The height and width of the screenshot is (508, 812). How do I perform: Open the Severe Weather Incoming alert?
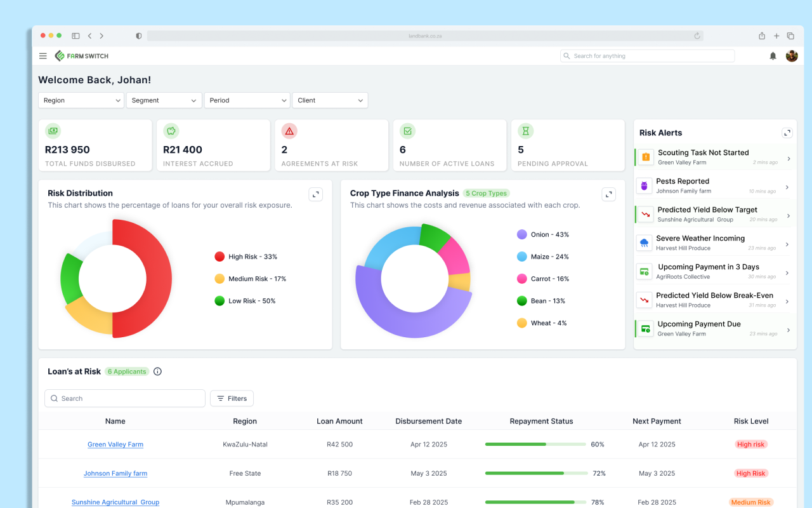click(715, 243)
